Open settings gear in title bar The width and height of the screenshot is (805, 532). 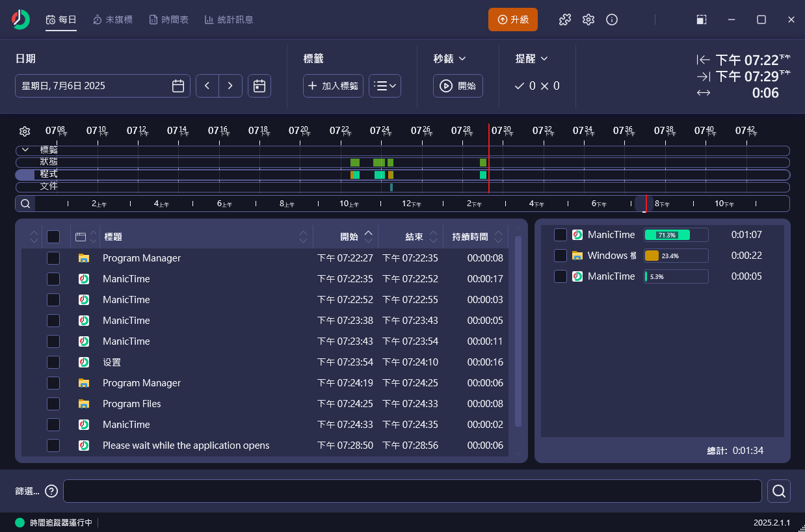click(588, 20)
